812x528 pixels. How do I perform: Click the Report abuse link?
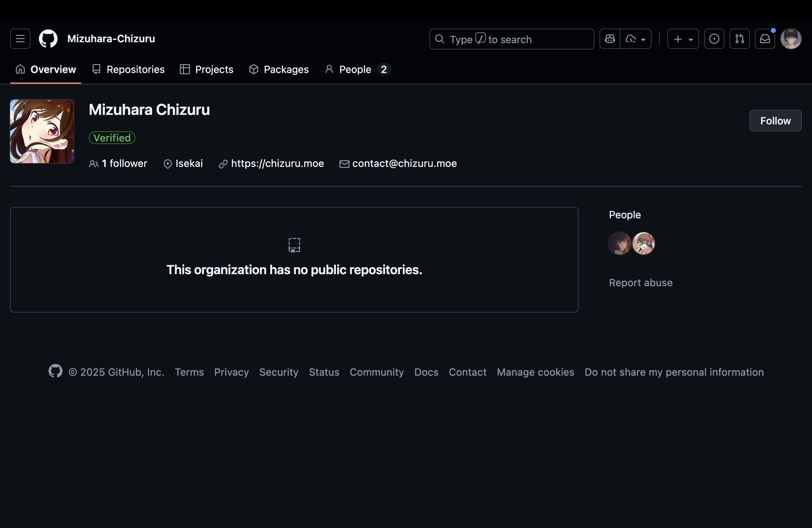coord(640,283)
